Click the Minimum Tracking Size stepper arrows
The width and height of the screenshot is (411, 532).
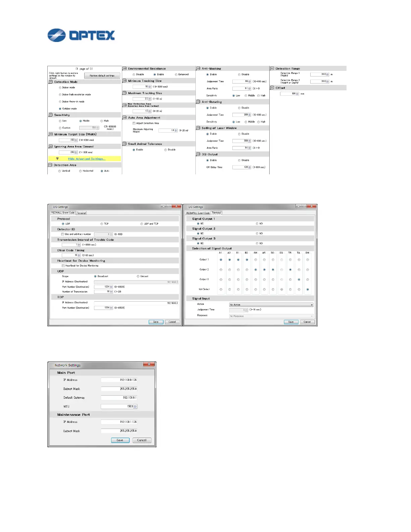click(x=150, y=87)
